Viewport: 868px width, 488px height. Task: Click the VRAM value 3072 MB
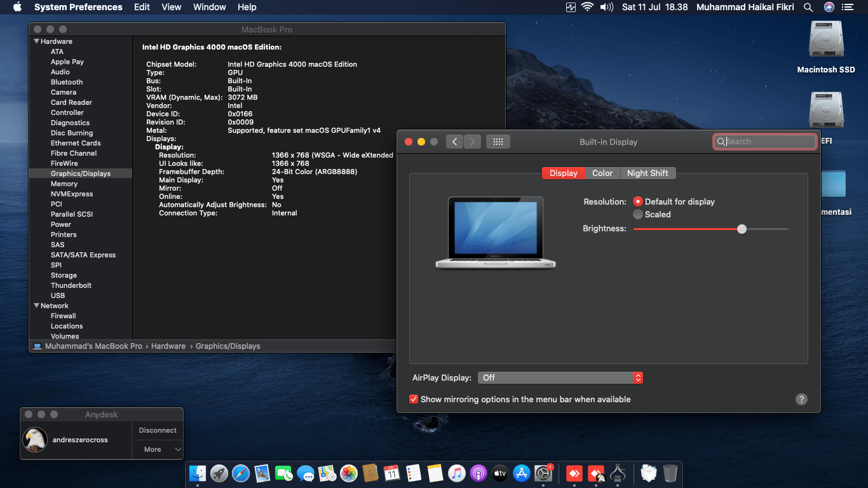point(243,97)
